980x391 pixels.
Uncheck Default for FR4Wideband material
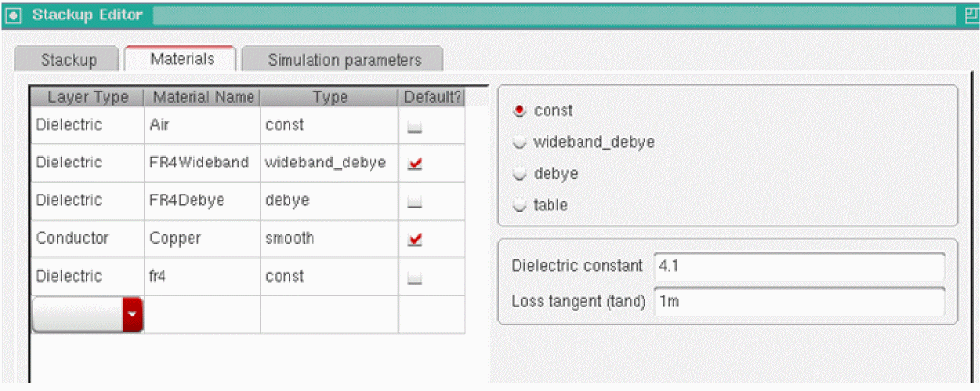pyautogui.click(x=415, y=164)
